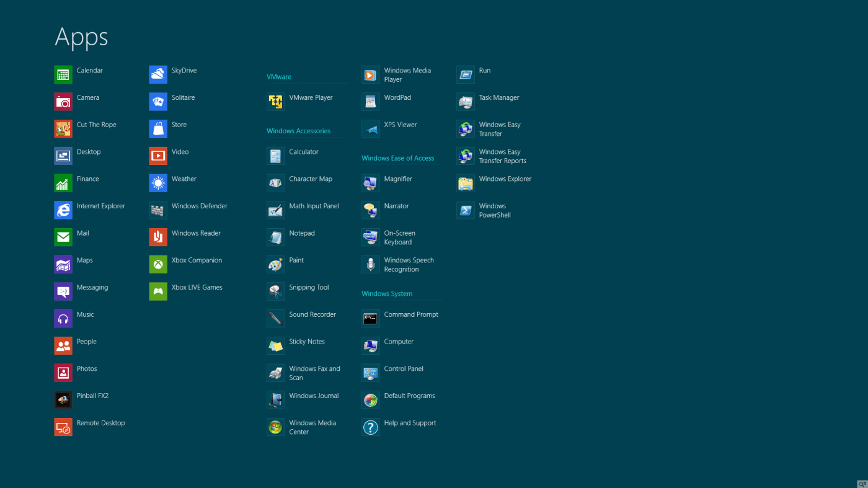This screenshot has width=868, height=488.
Task: Open Xbox LIVE Games icon
Action: 158,291
